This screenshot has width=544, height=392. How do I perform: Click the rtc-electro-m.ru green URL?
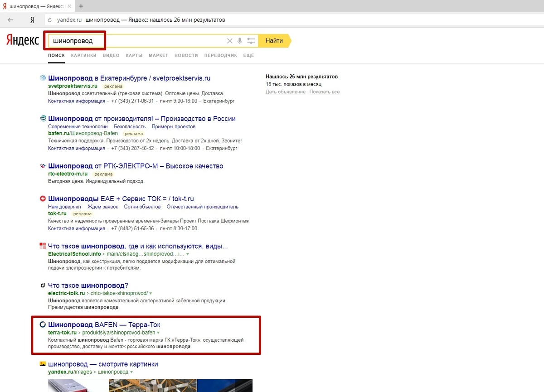pos(68,174)
